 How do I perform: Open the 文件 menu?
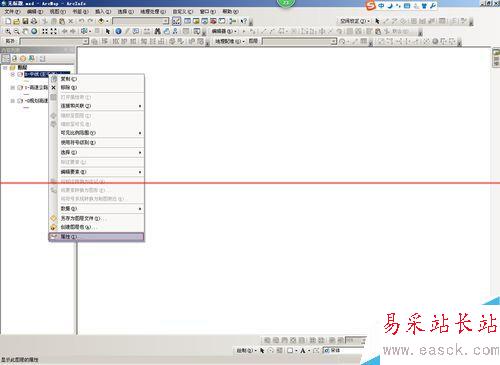point(12,11)
